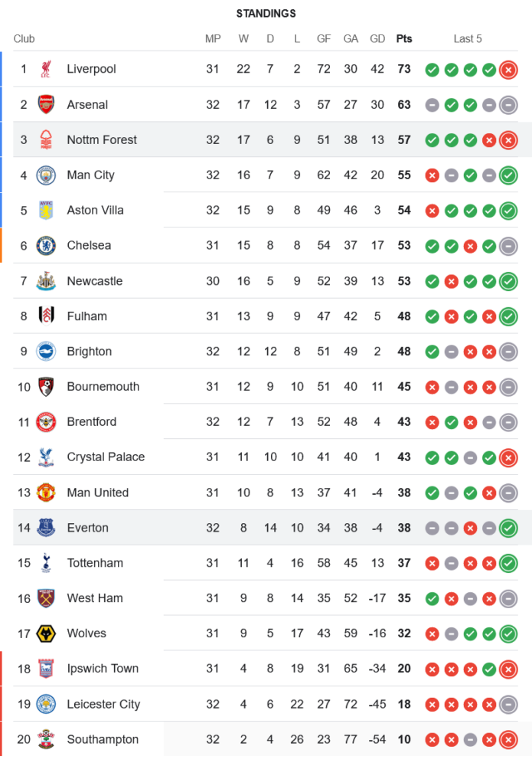
Task: Click the Liverpool club crest icon
Action: (46, 69)
